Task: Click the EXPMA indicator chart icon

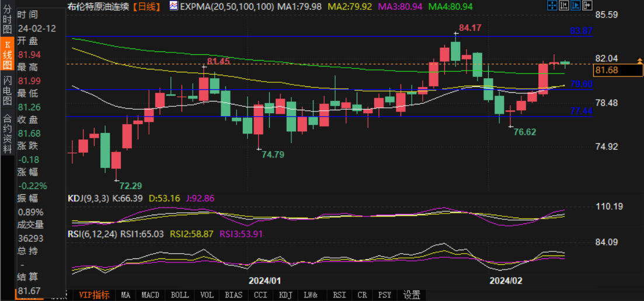Action: 174,6
